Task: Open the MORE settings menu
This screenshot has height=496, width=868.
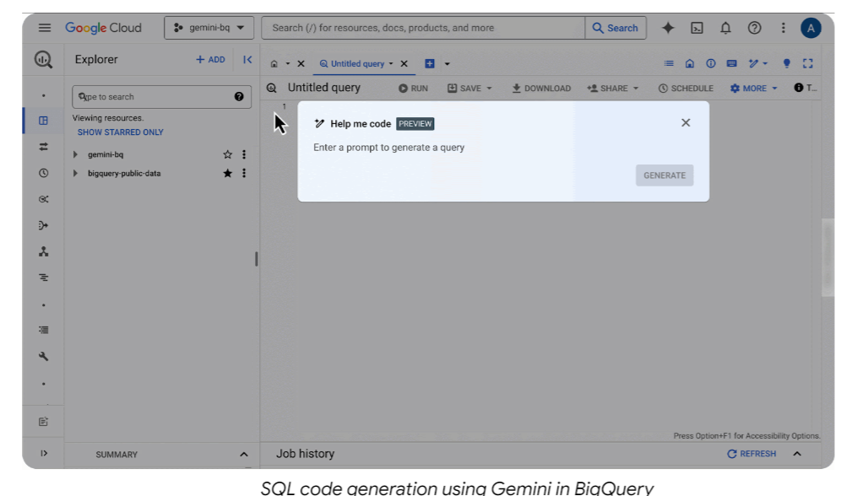Action: (753, 89)
